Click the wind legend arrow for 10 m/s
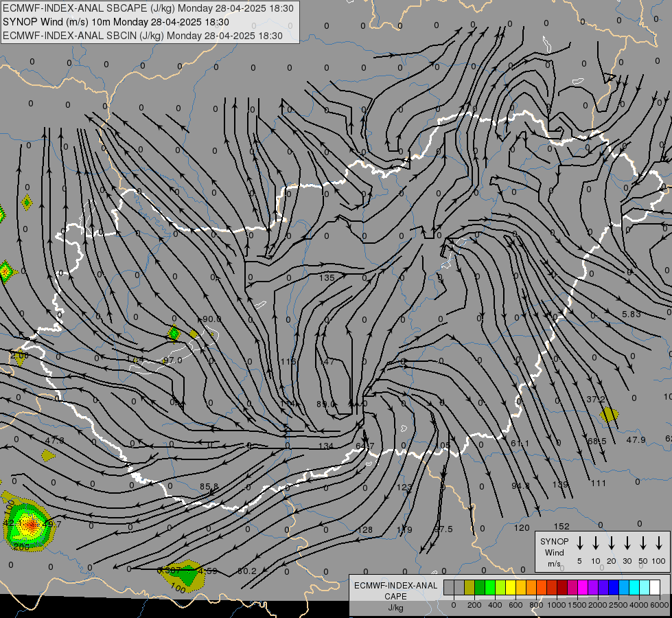 pos(595,543)
